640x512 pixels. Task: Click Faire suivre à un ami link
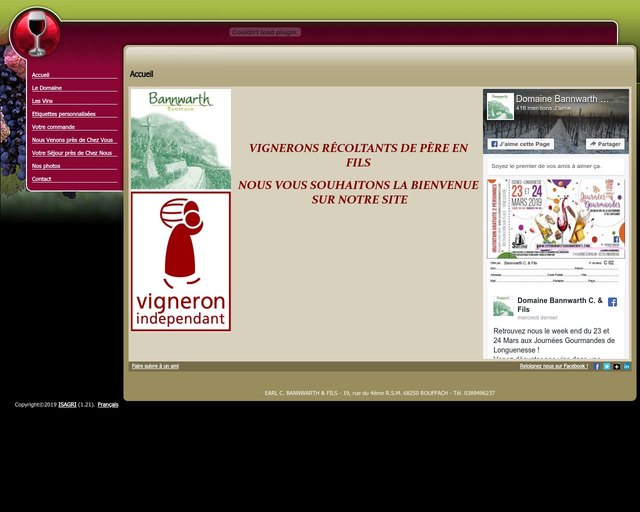[x=155, y=366]
